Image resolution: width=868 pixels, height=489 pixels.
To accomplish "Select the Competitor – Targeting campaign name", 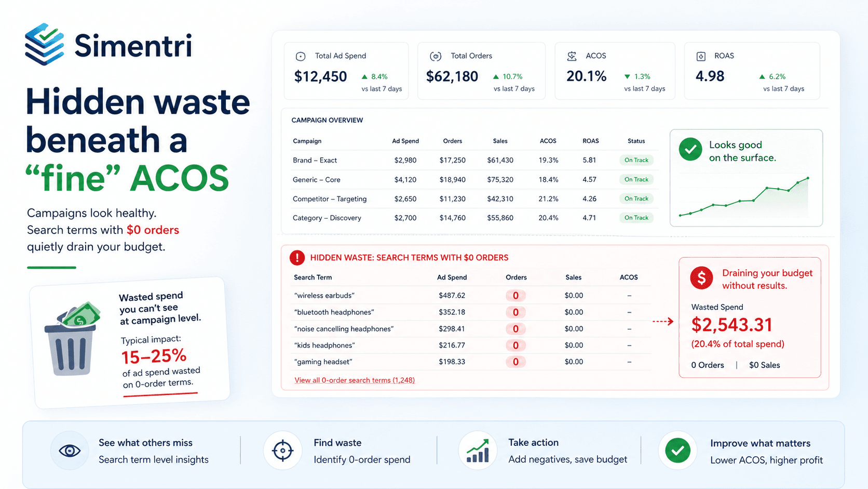I will coord(330,199).
